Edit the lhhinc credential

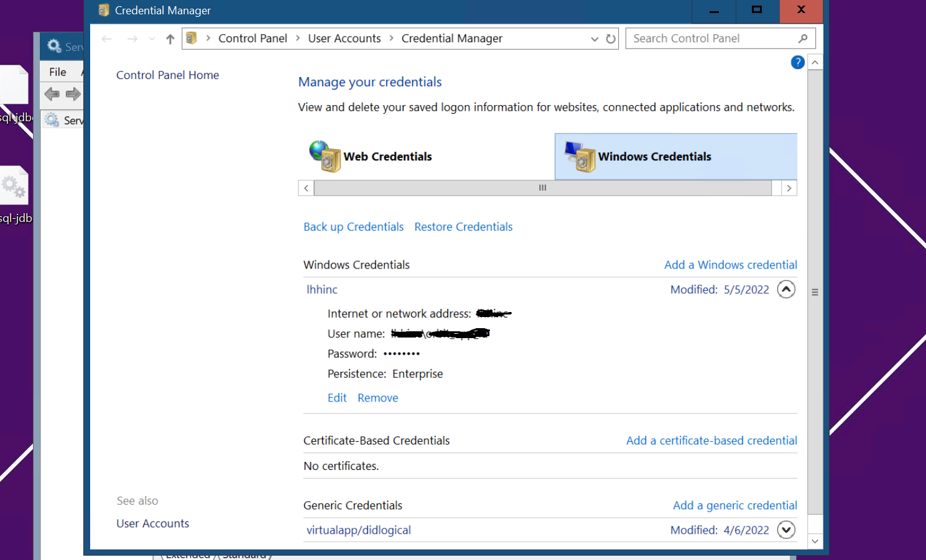pyautogui.click(x=337, y=397)
